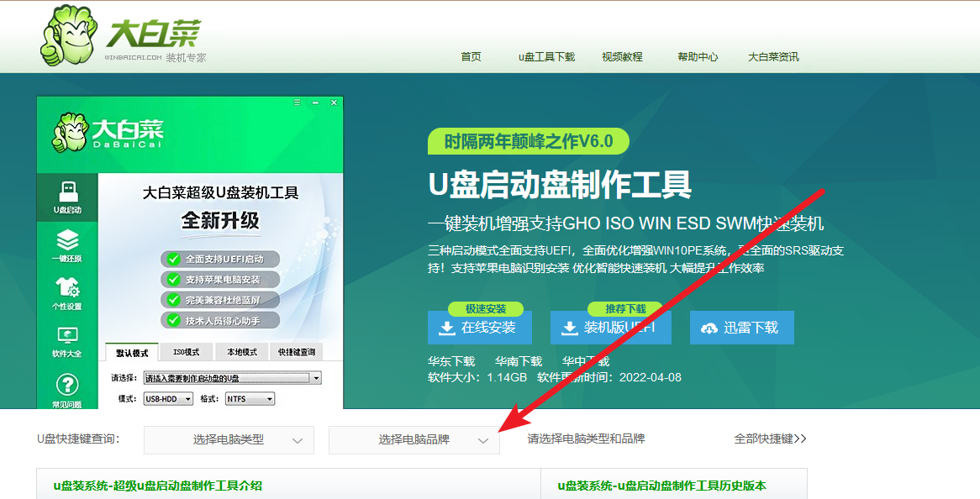Screen dimensions: 980x499
Task: Click green check beside 支持苹果电脑安装
Action: 173,280
